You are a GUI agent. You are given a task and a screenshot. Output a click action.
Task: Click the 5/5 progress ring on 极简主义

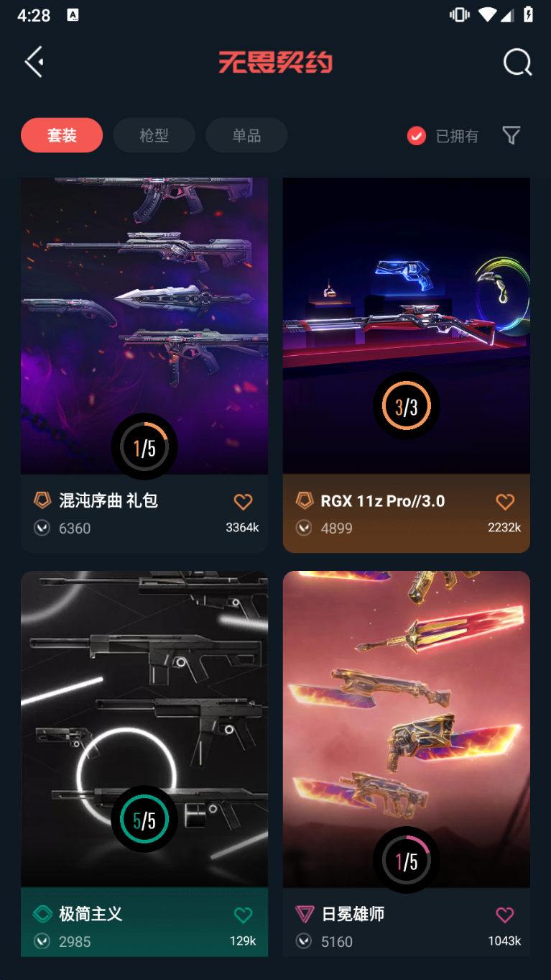144,819
